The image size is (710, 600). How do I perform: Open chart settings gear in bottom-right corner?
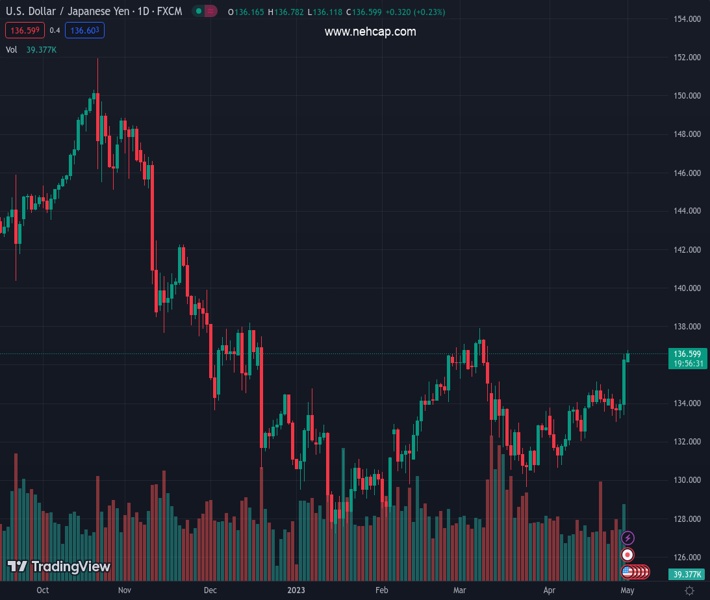coord(689,590)
